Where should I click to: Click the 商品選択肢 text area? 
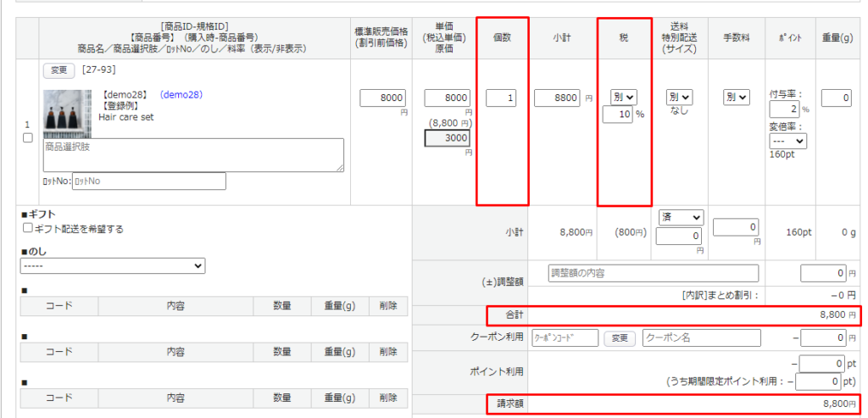pos(193,155)
